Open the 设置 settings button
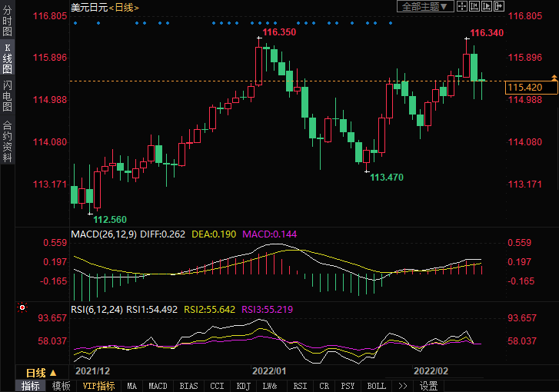Image resolution: width=559 pixels, height=392 pixels. tap(429, 386)
